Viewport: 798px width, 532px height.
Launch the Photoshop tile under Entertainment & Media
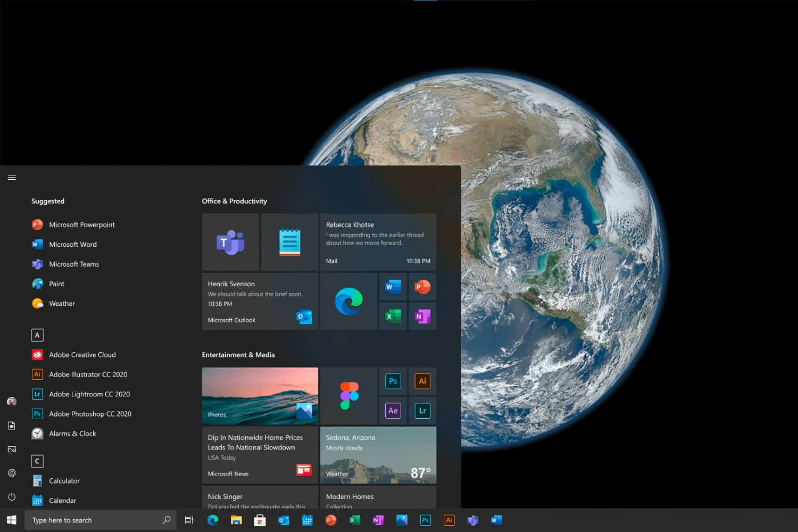click(x=393, y=381)
